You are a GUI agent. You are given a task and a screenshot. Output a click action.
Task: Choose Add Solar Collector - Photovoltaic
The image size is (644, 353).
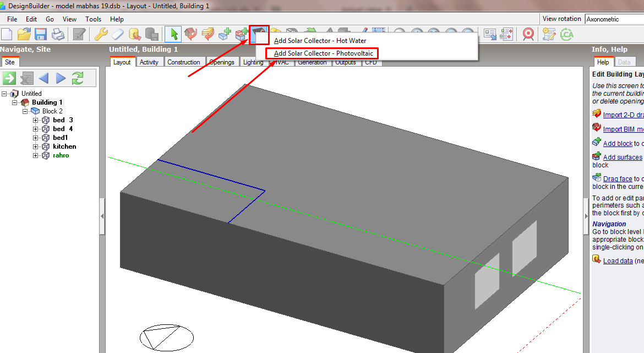point(324,53)
